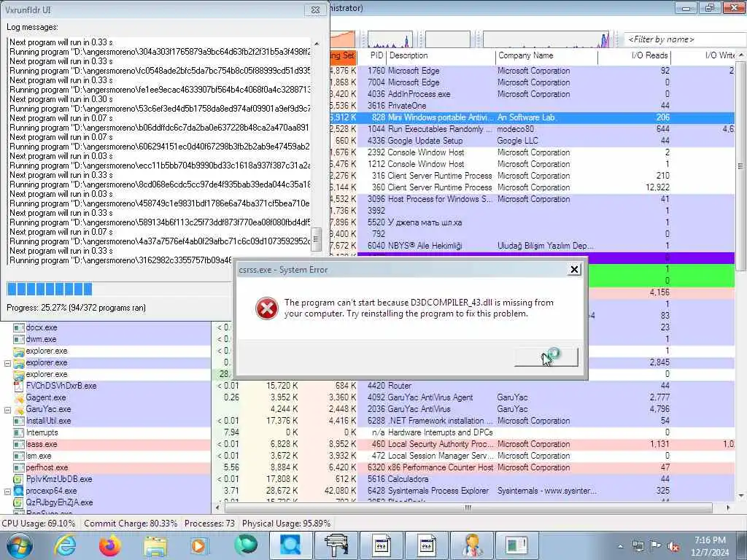Click the perfhost.exe process icon
Screen dimensions: 747x560
(18, 467)
